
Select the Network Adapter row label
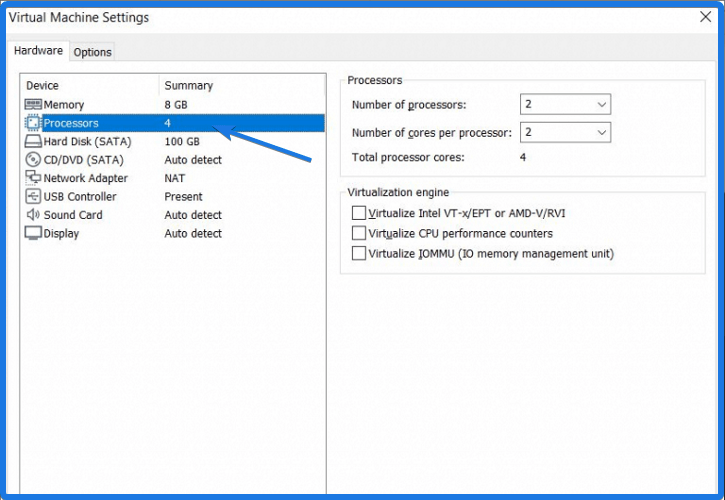pyautogui.click(x=86, y=178)
